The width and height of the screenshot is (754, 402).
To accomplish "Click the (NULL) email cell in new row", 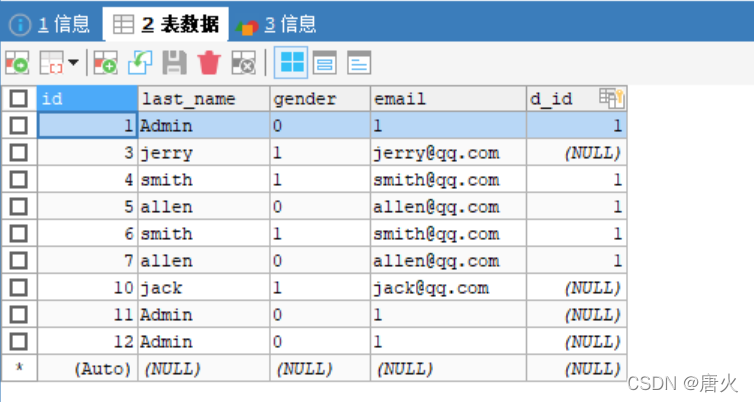I will 448,369.
